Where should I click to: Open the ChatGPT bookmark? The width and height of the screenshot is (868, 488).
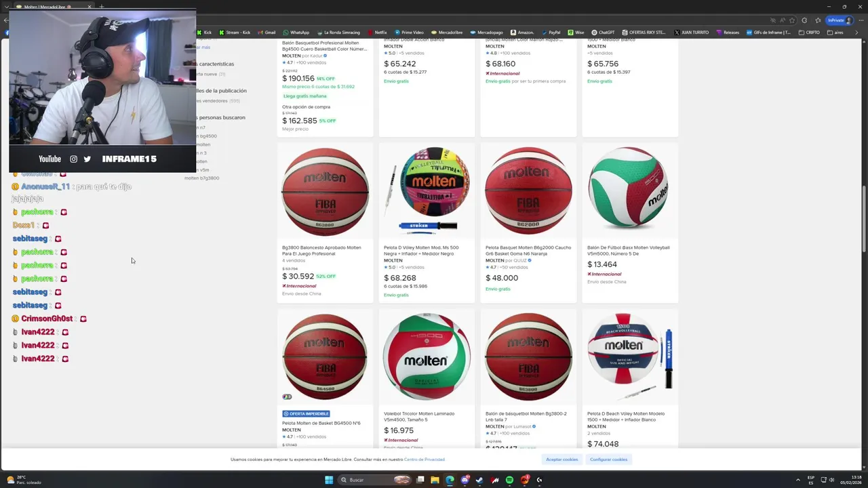tap(603, 32)
